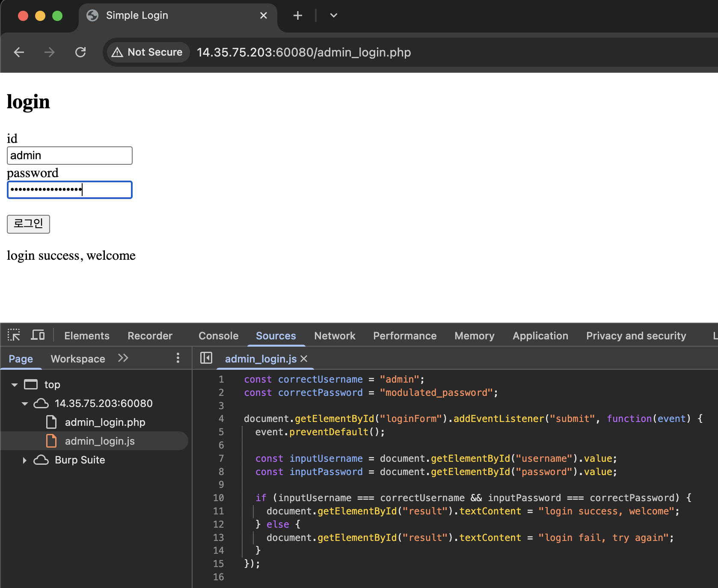Collapse the top frame tree node
Screen dimensions: 718x588
click(x=15, y=385)
